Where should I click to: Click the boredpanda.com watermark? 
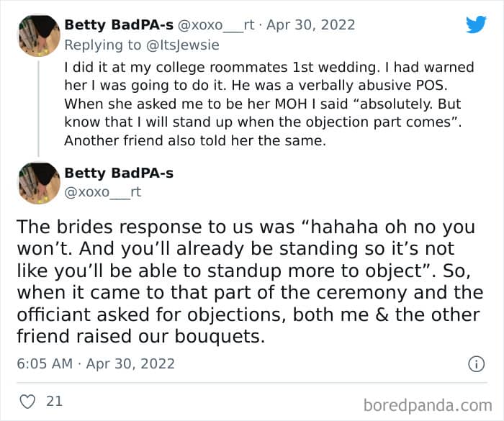(428, 404)
